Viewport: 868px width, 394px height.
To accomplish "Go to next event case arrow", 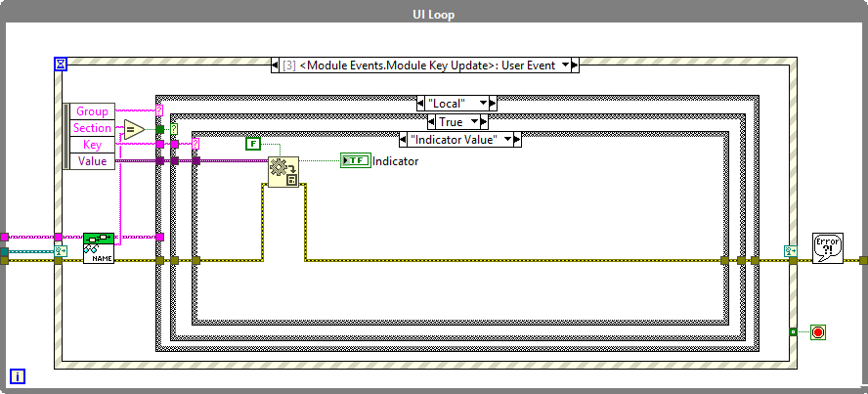I will pyautogui.click(x=575, y=66).
